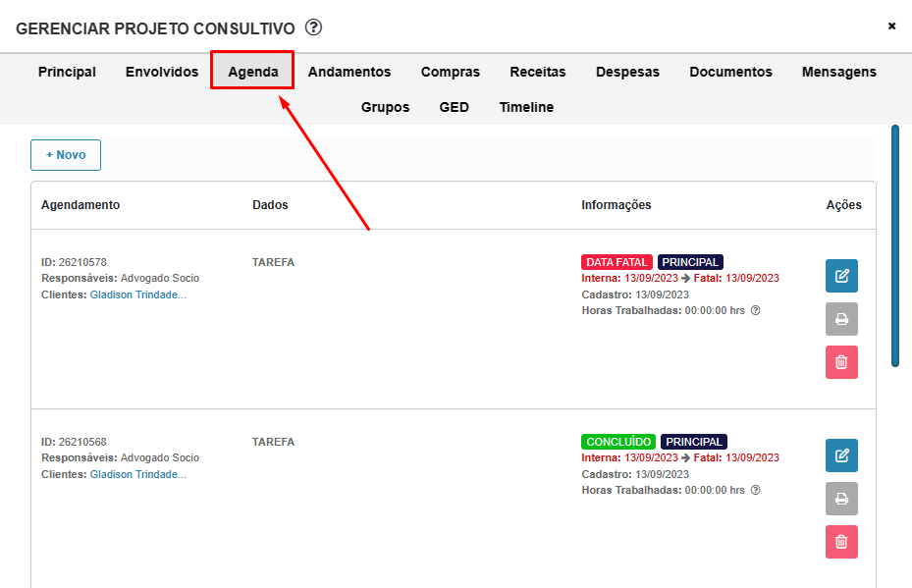
Task: Click the Agendamento column header
Action: click(x=80, y=205)
